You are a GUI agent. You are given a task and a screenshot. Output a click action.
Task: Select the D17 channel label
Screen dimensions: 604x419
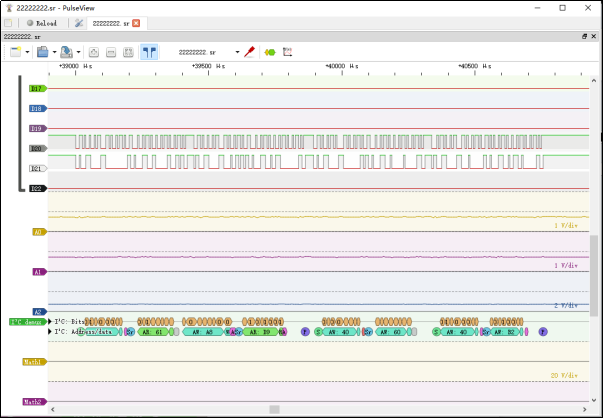click(x=37, y=88)
